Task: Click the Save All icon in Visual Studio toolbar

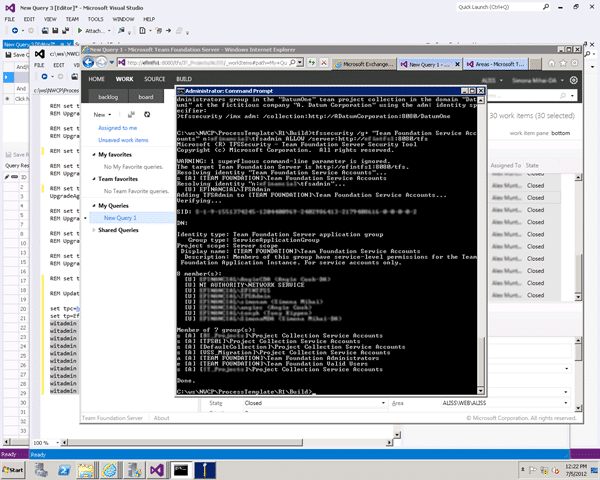Action: pos(65,31)
